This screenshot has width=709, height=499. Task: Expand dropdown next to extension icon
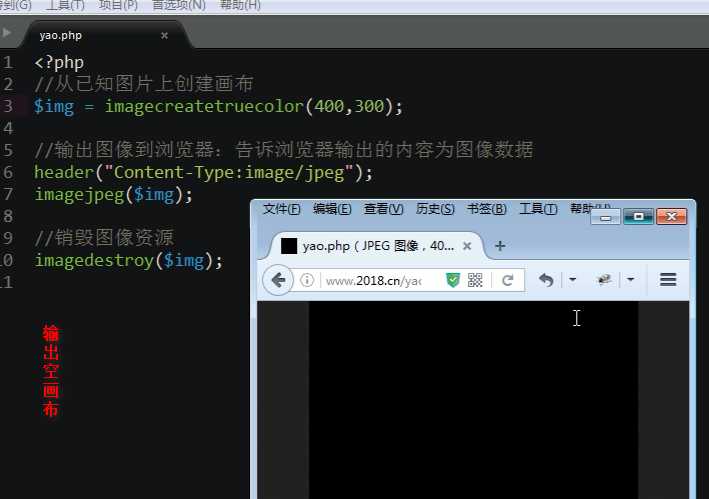[x=630, y=280]
